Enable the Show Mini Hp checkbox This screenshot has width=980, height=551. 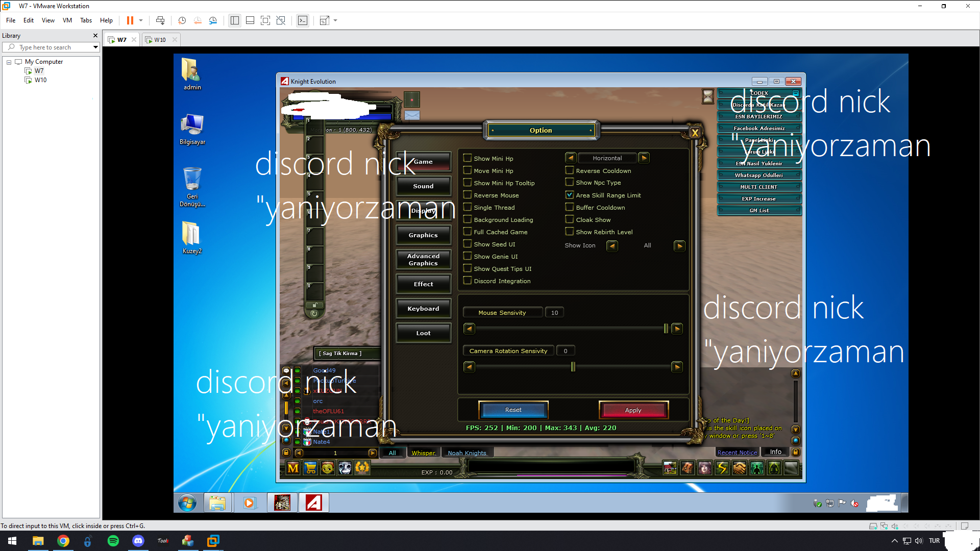[x=467, y=158]
